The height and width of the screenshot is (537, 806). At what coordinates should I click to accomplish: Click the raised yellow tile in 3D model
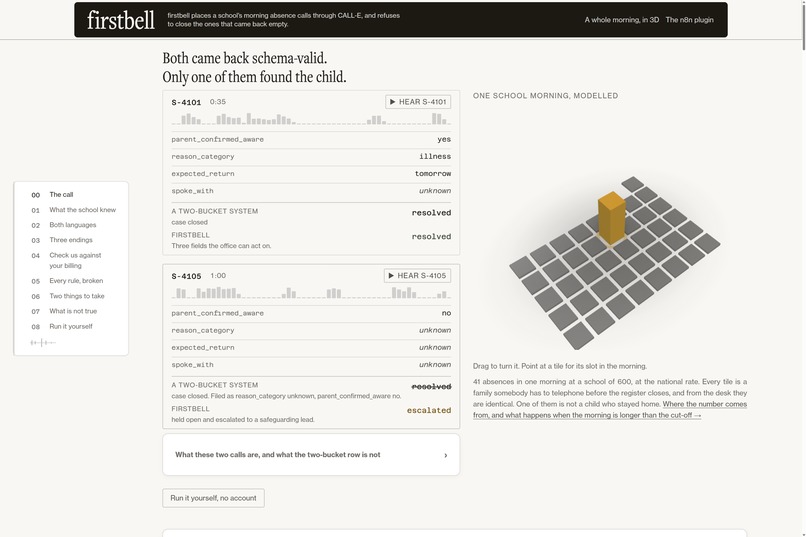(x=612, y=217)
